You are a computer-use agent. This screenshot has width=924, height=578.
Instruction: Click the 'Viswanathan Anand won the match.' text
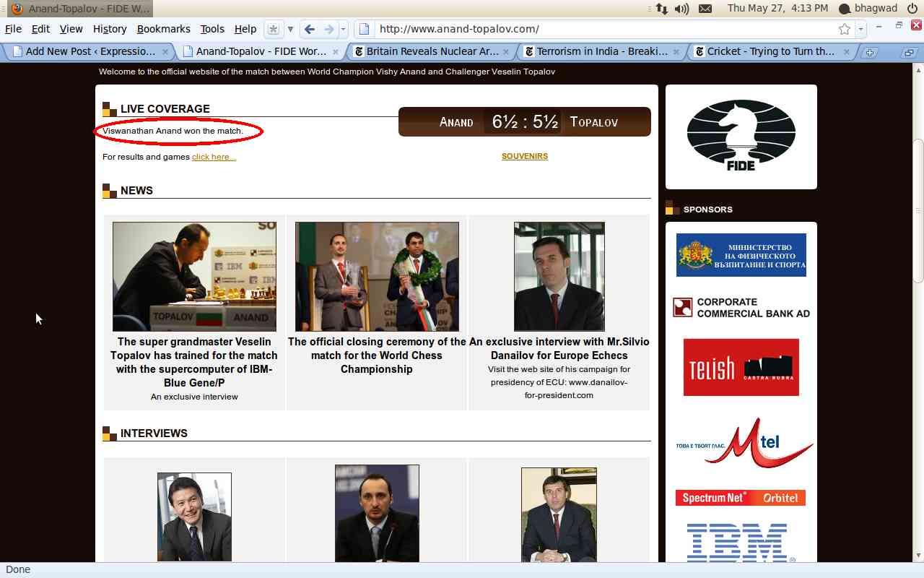tap(173, 131)
